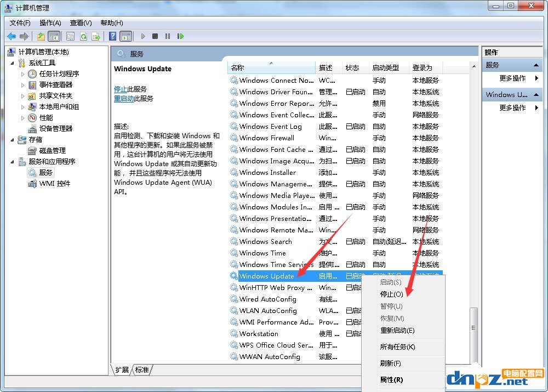Expand the 任务计划程序 node

[x=22, y=74]
